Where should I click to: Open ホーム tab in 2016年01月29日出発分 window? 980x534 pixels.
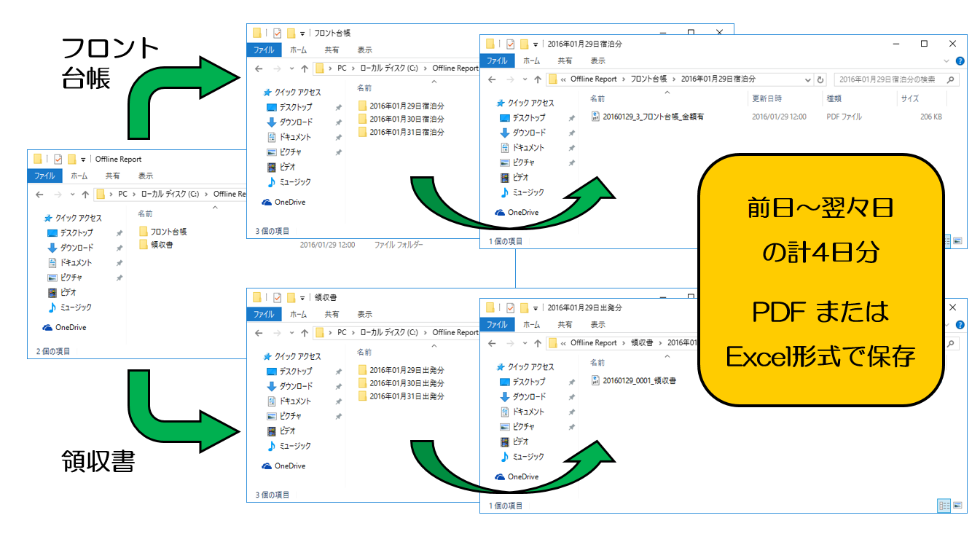532,325
